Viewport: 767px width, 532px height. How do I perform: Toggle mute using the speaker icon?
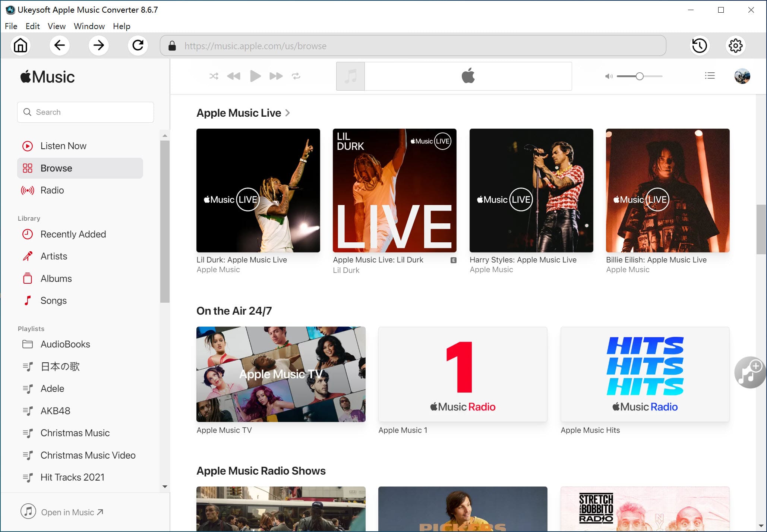pos(609,76)
